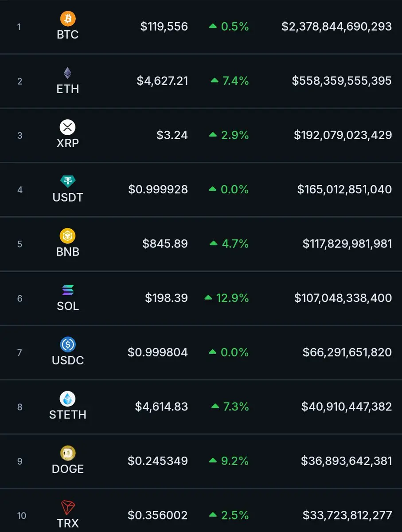The width and height of the screenshot is (402, 532).
Task: Click the Ethereum diamond logo icon
Action: click(x=68, y=73)
